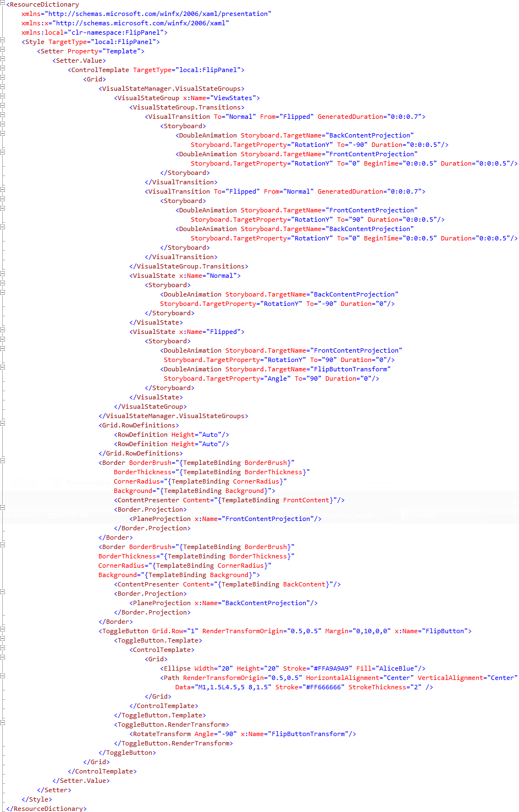Click the StrokeThickness="2" attribute
This screenshot has height=812, width=519.
[x=385, y=687]
